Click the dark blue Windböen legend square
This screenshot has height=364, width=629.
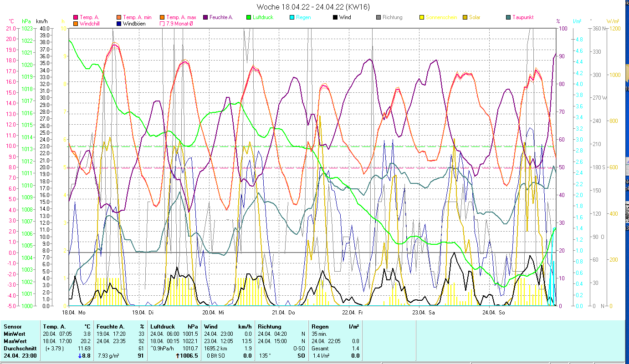119,24
